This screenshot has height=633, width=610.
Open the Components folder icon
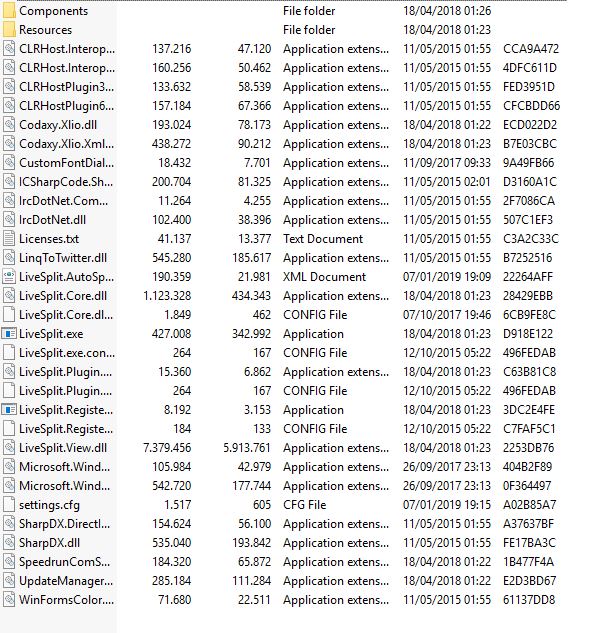pos(9,10)
